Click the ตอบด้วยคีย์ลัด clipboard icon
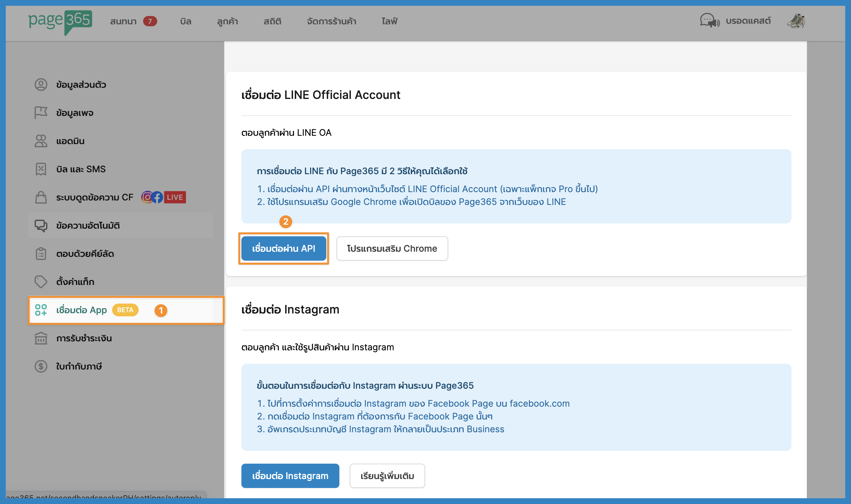This screenshot has width=851, height=504. [x=41, y=254]
